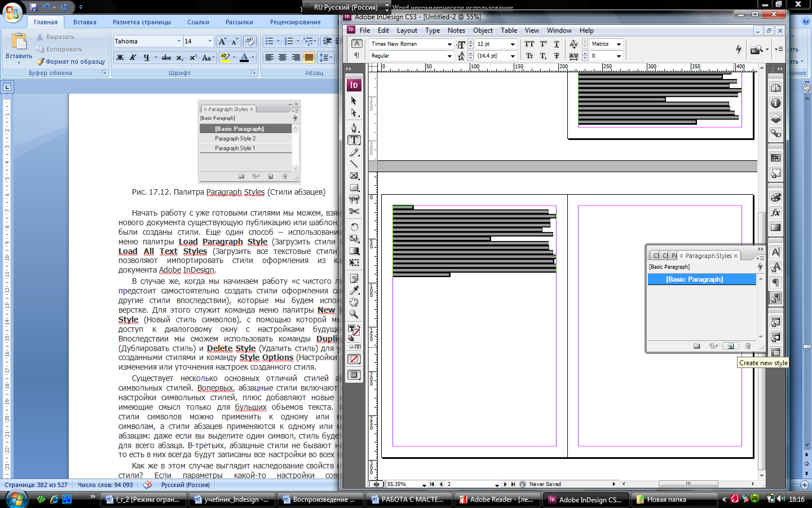Screen dimensions: 812x508
Task: Open the Word font size 14 dropdown
Action: click(x=210, y=41)
